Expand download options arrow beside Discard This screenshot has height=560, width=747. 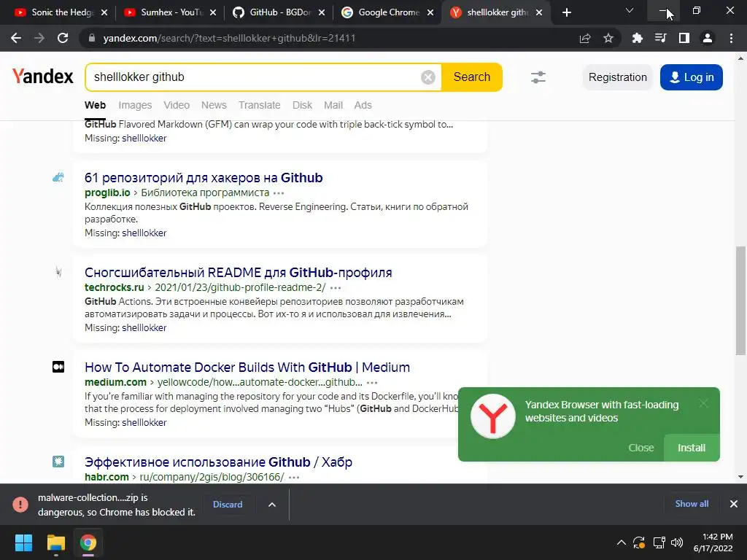click(x=272, y=505)
